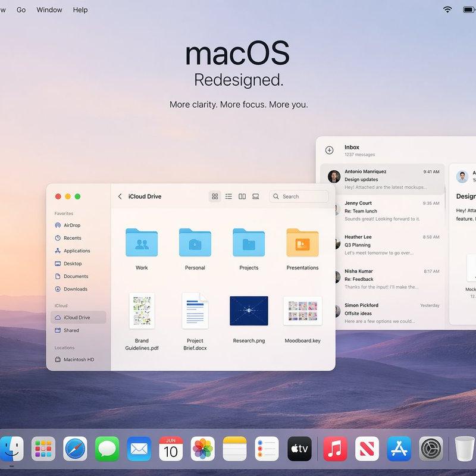Open Heather Lee Q3 Planning email
This screenshot has height=476, width=476.
[x=390, y=245]
